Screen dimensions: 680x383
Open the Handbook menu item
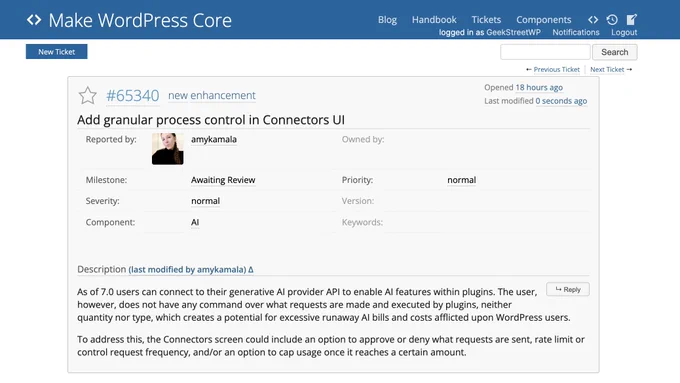pos(434,20)
